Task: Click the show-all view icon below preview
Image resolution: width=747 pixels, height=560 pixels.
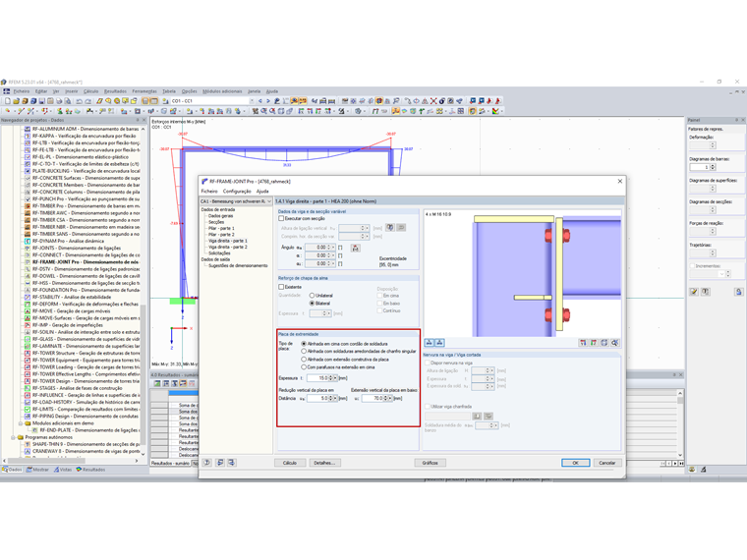Action: point(604,342)
